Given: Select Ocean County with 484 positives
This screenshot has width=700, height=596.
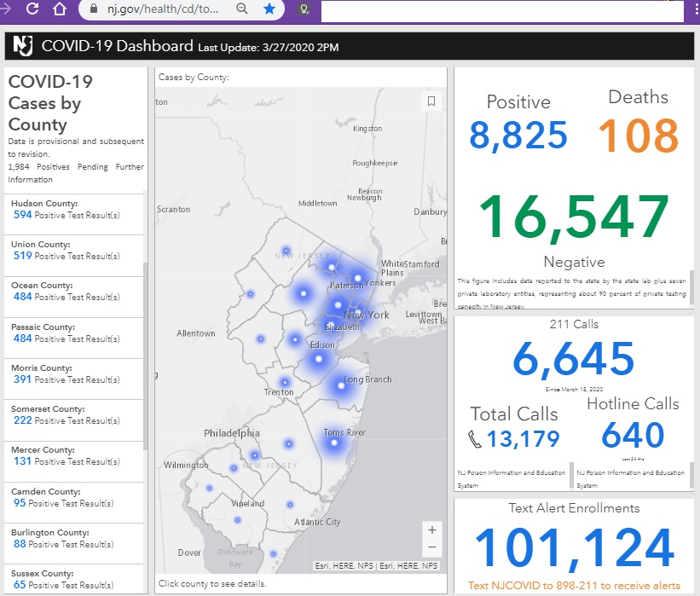Looking at the screenshot, I should point(74,297).
